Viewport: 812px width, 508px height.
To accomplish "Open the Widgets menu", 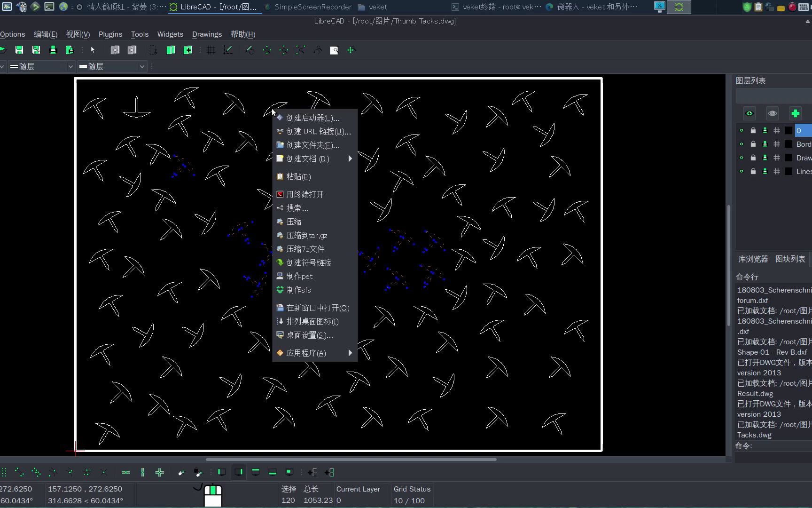I will 170,34.
